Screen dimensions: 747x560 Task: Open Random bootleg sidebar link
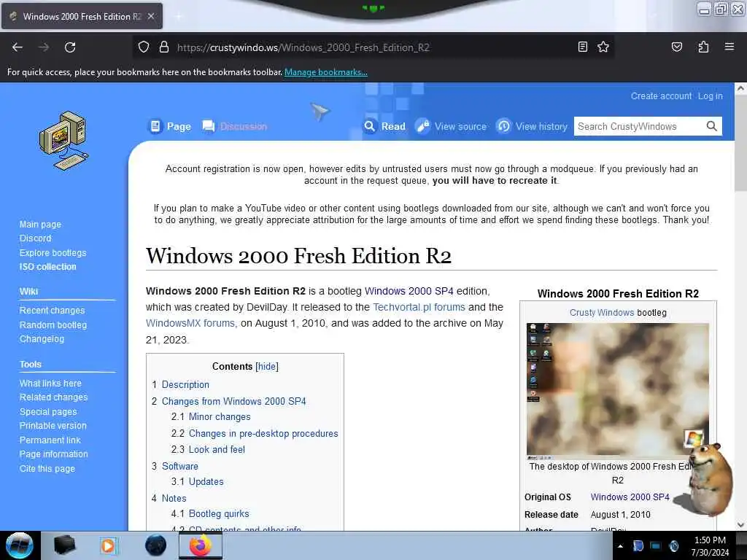tap(53, 324)
